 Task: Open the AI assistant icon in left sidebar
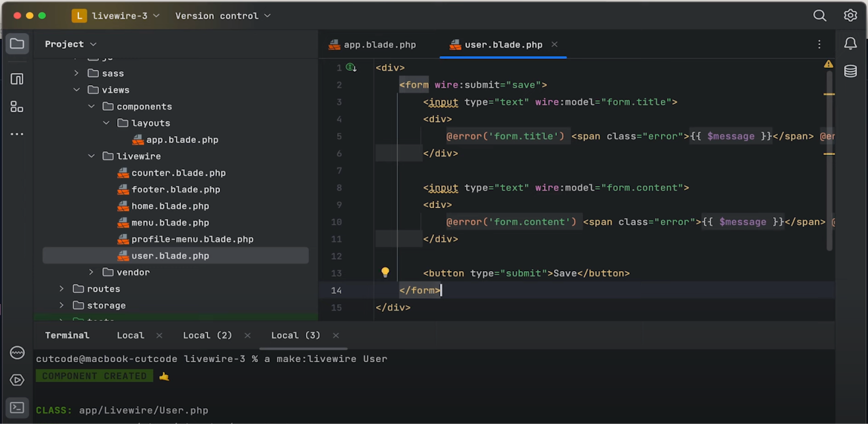point(17,353)
